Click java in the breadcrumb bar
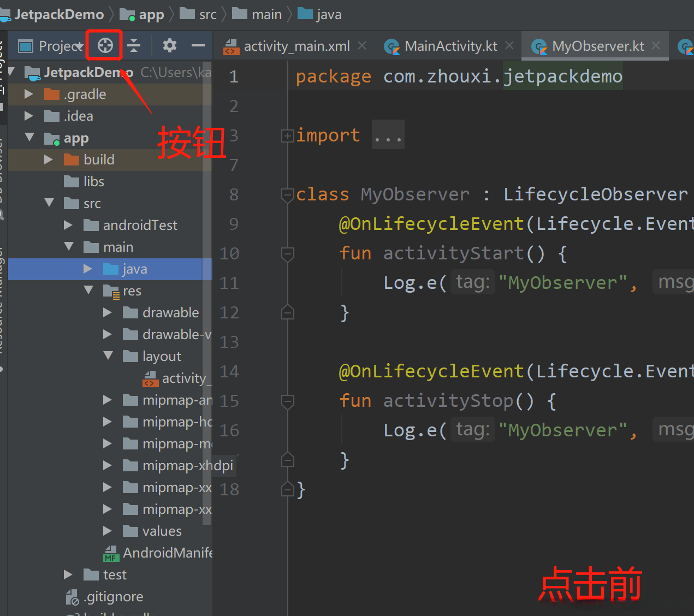 [x=320, y=15]
